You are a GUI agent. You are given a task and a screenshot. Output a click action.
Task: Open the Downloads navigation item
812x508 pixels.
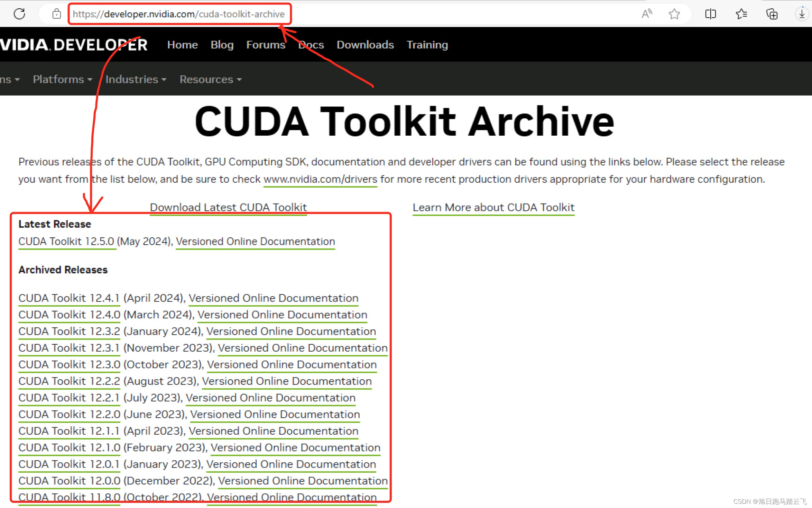pyautogui.click(x=365, y=45)
